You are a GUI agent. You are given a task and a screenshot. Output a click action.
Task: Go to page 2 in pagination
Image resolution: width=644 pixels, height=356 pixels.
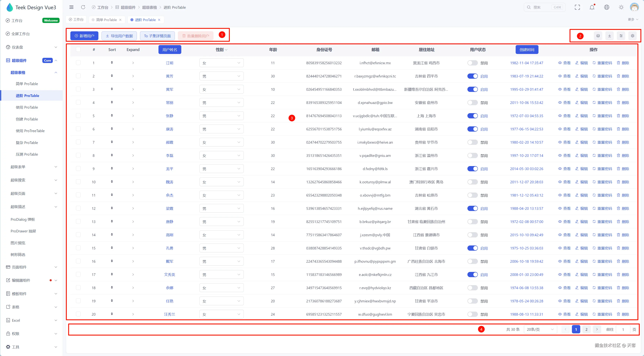[x=586, y=329]
